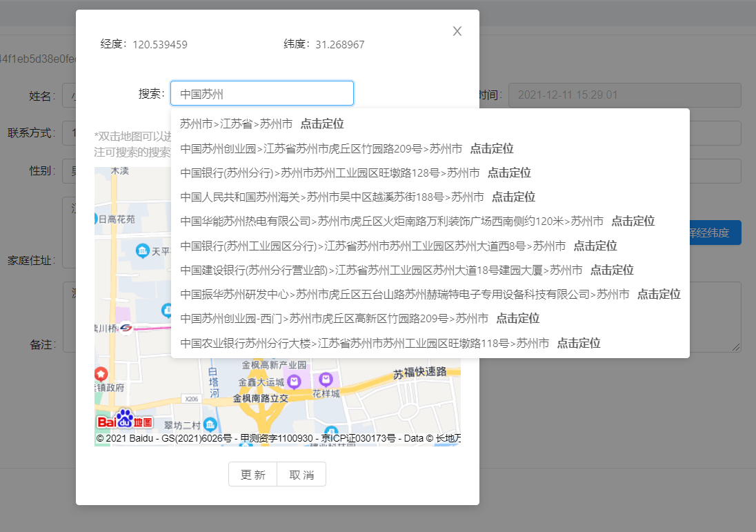Click the red star 镇政府 map marker

tap(101, 374)
